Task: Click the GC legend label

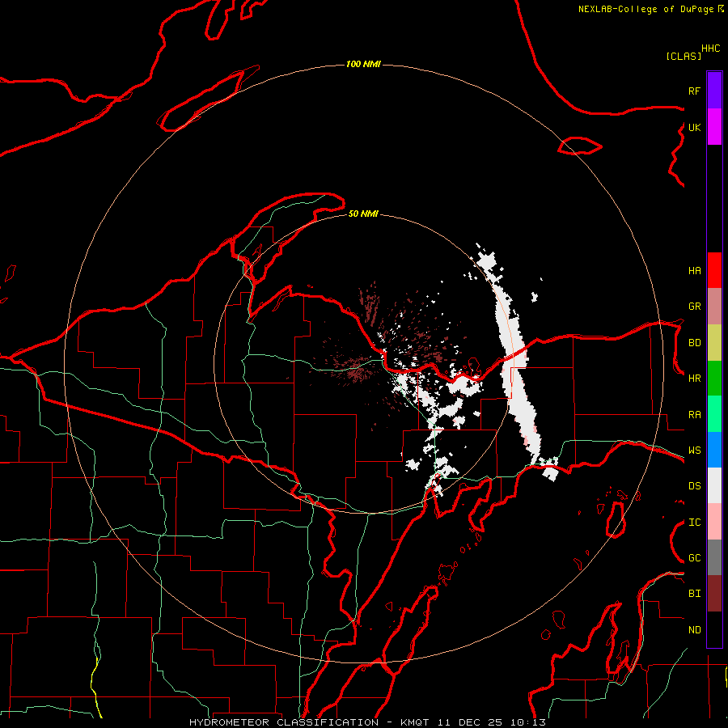Action: pyautogui.click(x=694, y=558)
